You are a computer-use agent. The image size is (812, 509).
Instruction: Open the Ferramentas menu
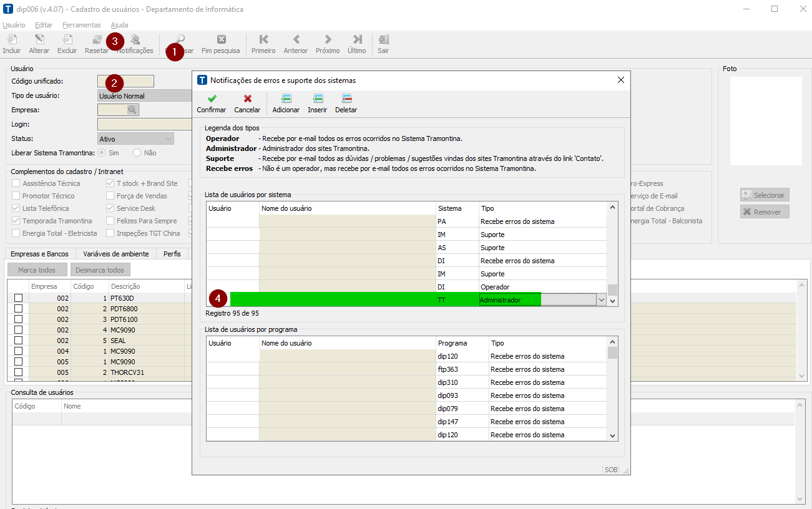(81, 25)
